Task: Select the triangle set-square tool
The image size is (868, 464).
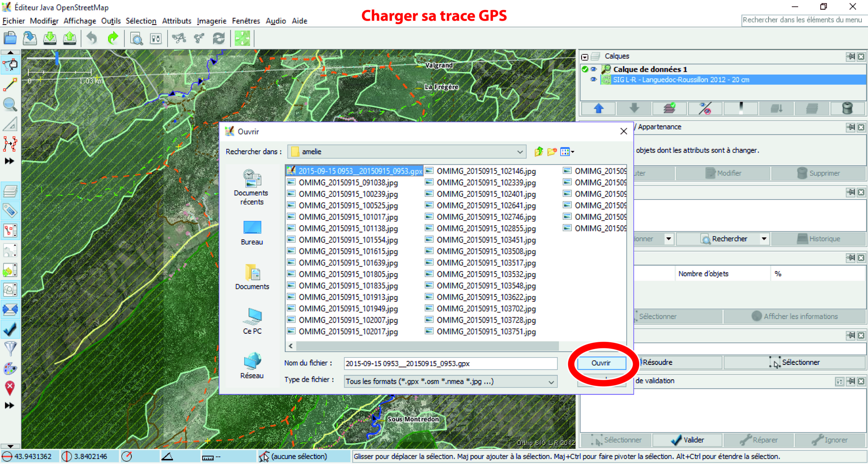Action: (10, 124)
